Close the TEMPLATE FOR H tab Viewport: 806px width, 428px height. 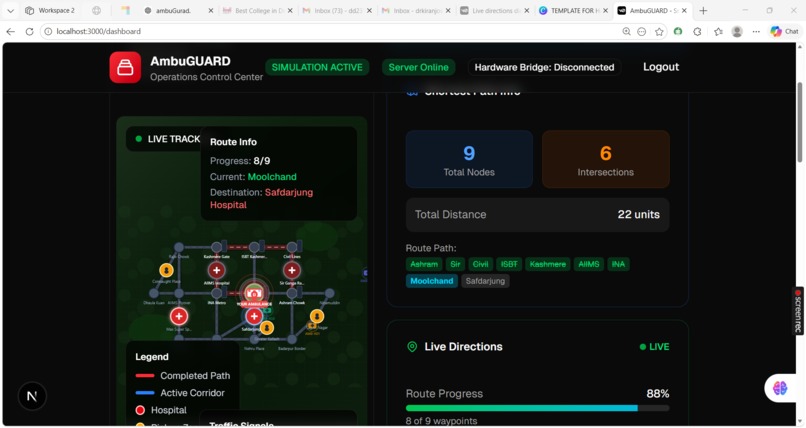(605, 10)
